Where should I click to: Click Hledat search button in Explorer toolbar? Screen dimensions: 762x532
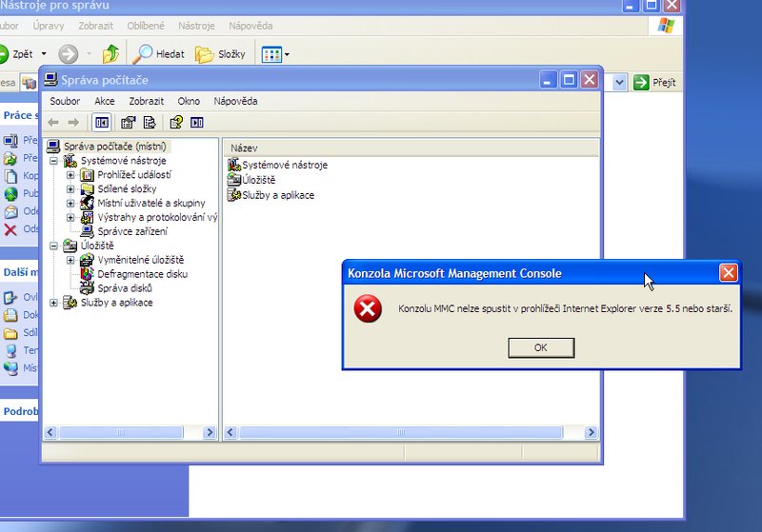tap(159, 54)
